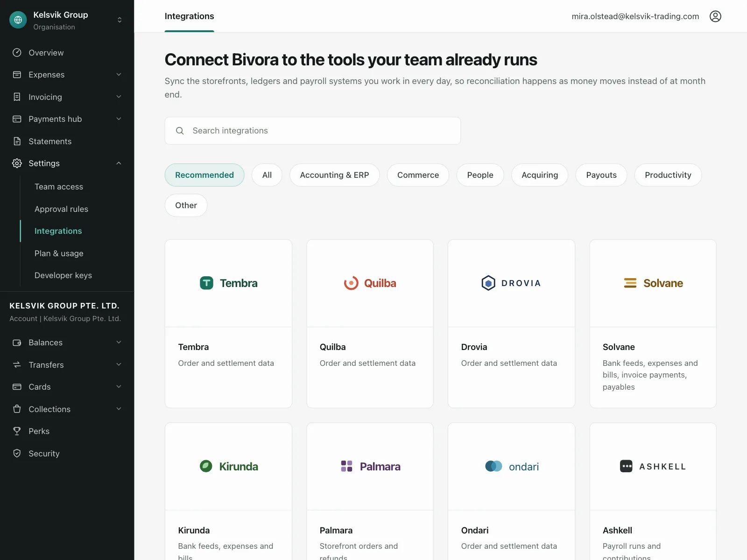Click the Overview gauge icon

[17, 53]
